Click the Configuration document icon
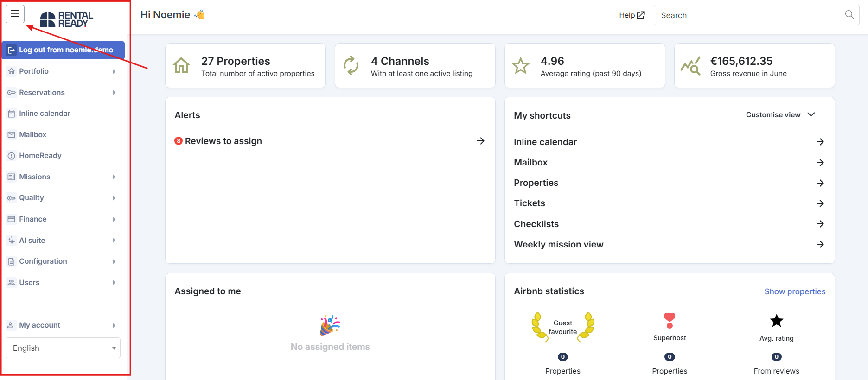Screen dimensions: 868x380 (x=12, y=261)
